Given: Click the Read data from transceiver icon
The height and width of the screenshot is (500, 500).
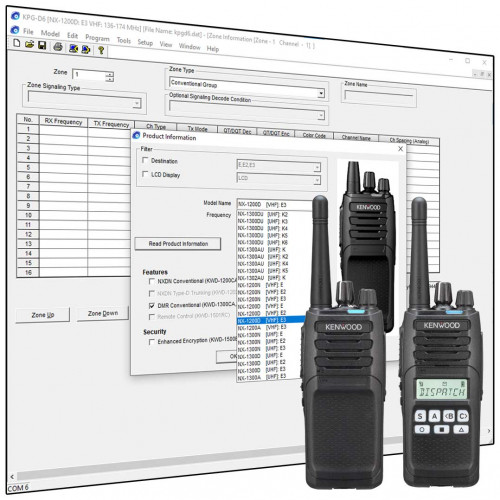Looking at the screenshot, I should click(x=73, y=49).
